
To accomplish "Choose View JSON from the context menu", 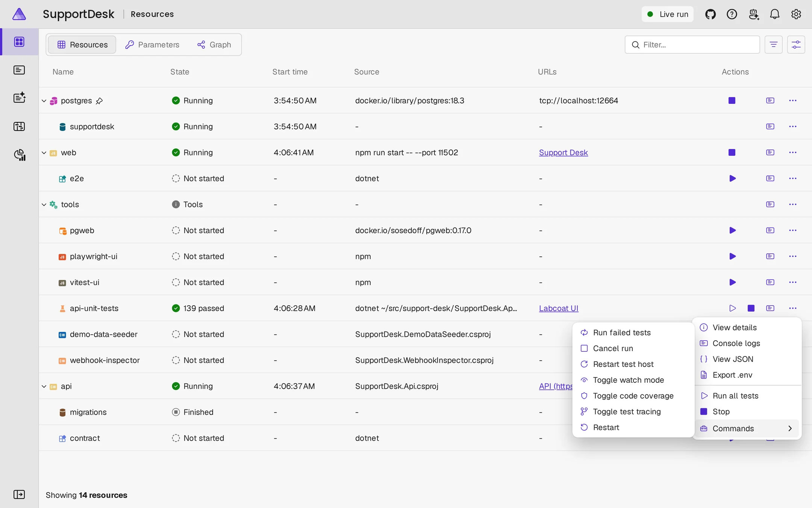I will [748, 359].
